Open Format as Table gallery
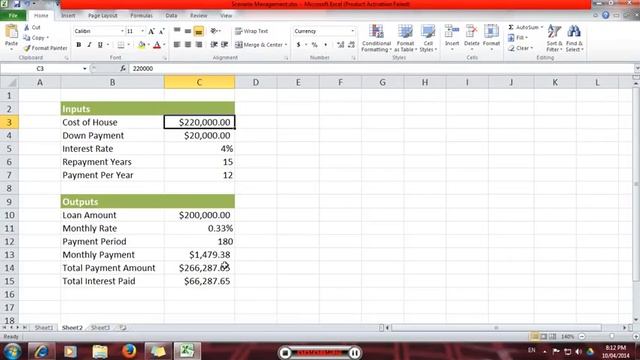 click(x=405, y=38)
